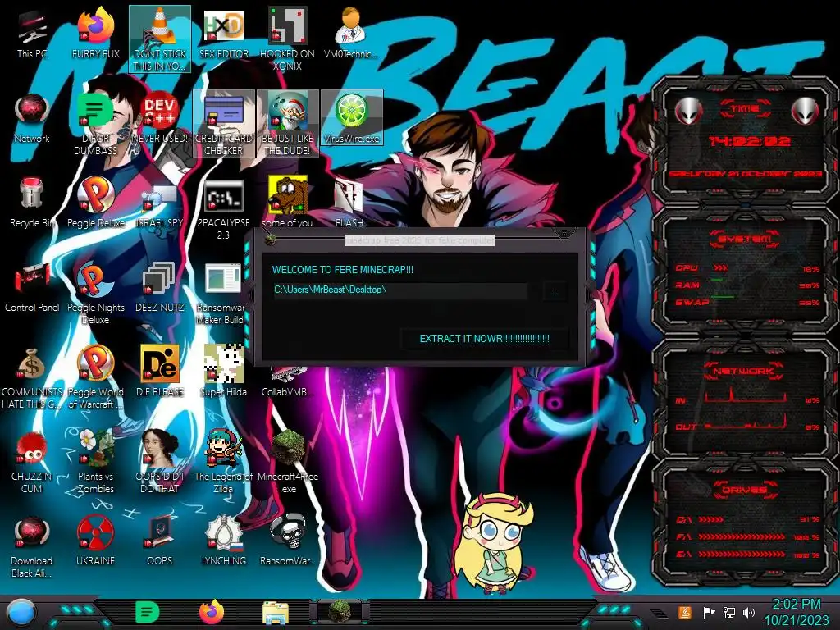Run the Minecraft4free.exe grass block icon
Viewport: 840px width, 630px height.
[x=288, y=462]
